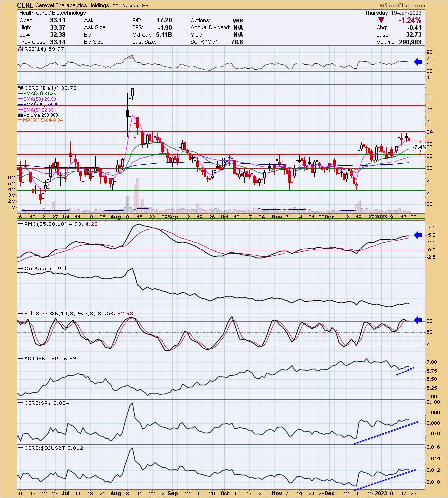Image resolution: width=448 pixels, height=498 pixels.
Task: Click the Chg value -0.41
Action: tap(414, 27)
